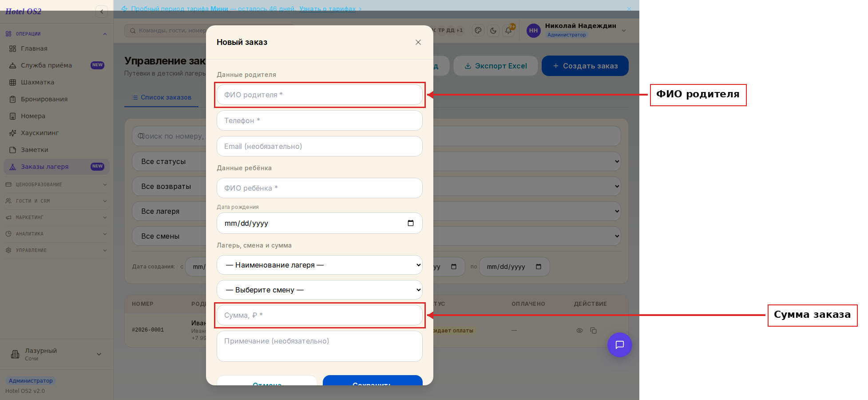Open the chat support bubble
The width and height of the screenshot is (868, 400).
click(619, 344)
